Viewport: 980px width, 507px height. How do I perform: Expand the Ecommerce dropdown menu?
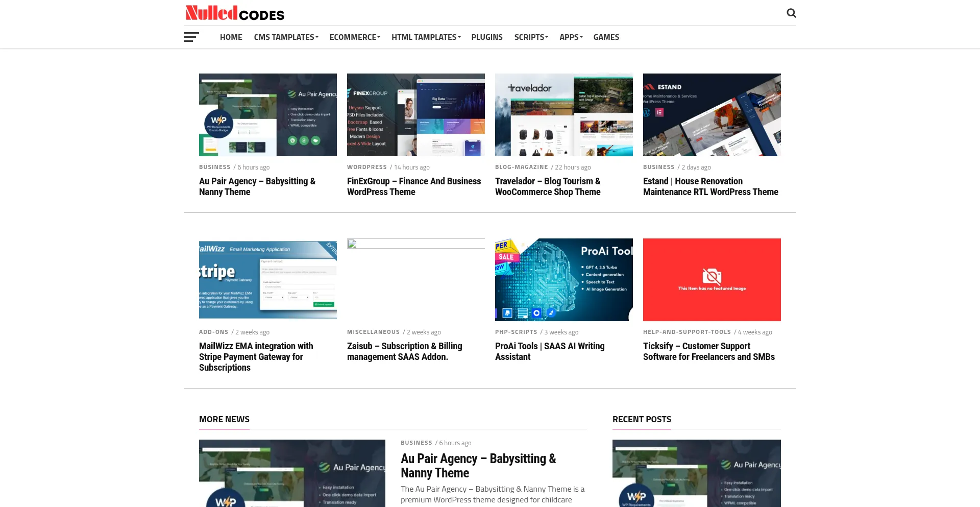tap(355, 37)
